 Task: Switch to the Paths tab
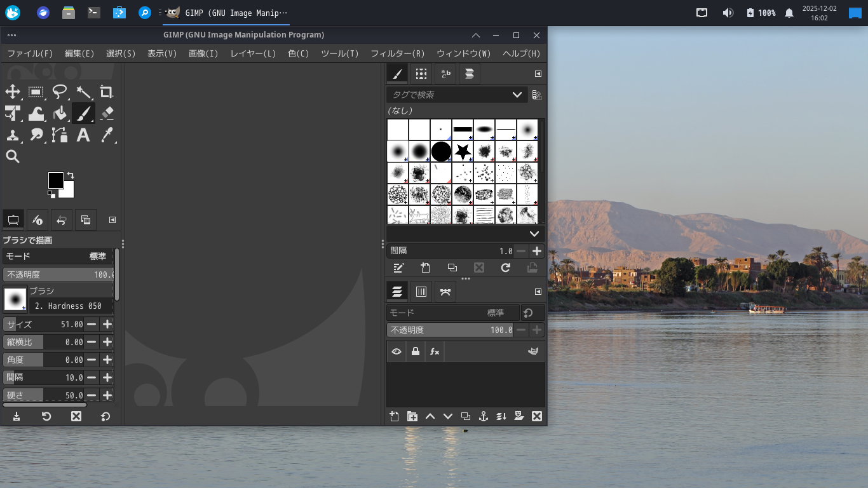(x=445, y=291)
